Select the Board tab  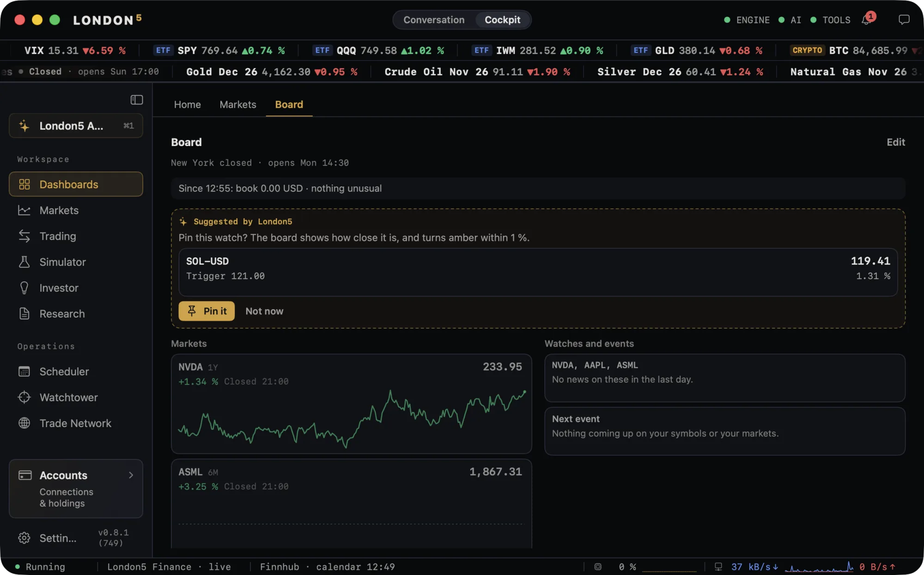(289, 104)
